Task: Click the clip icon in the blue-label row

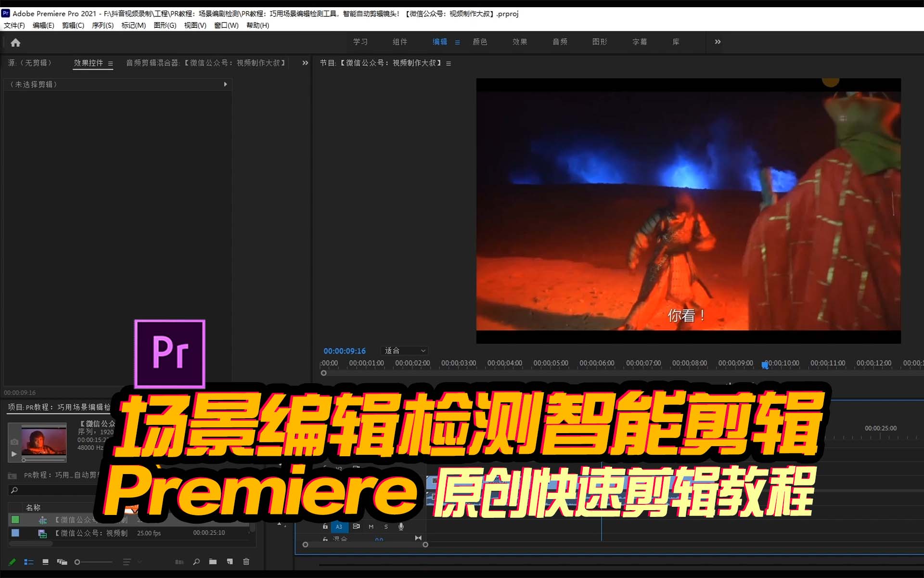Action: 42,533
